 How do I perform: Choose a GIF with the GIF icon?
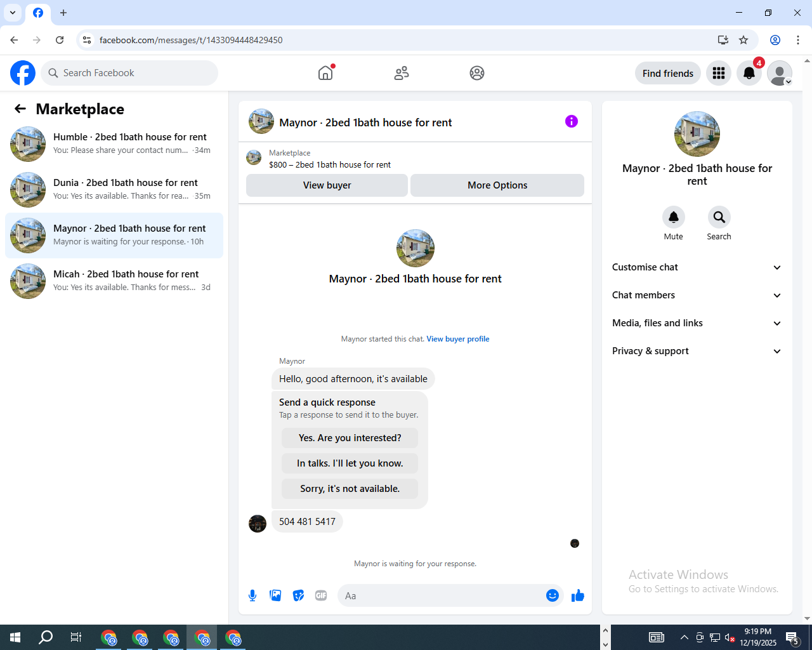click(x=321, y=595)
